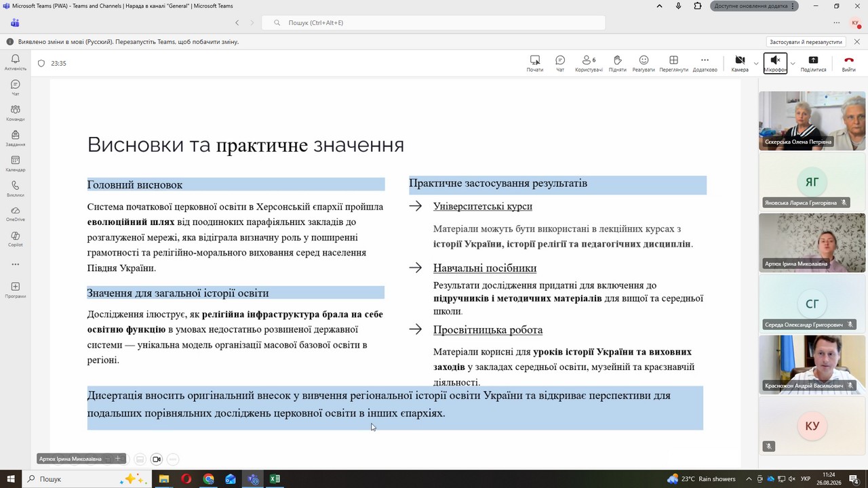Image resolution: width=868 pixels, height=488 pixels.
Task: Open the Додатково more actions menu
Action: [x=705, y=64]
